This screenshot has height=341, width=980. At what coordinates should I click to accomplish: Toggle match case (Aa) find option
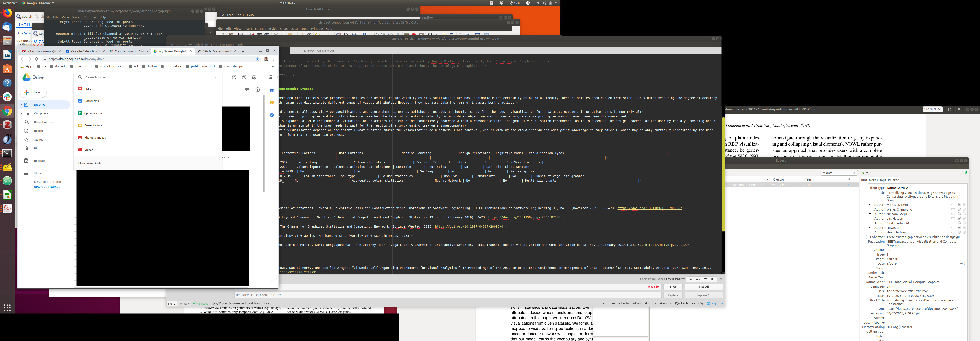pos(698,279)
